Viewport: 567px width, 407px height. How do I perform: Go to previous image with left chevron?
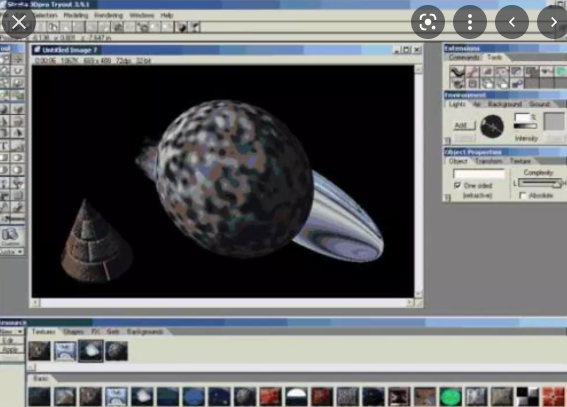(512, 22)
